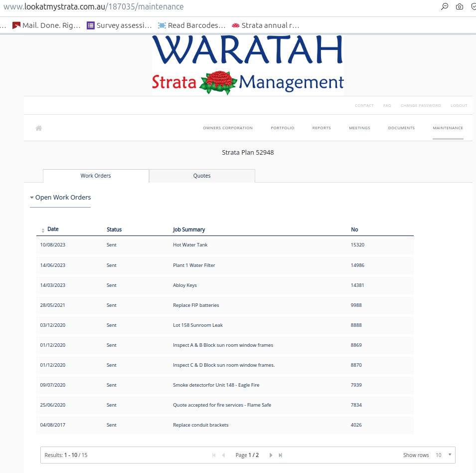Viewport: 476px width, 473px height.
Task: Go to previous page arrow
Action: click(x=224, y=455)
